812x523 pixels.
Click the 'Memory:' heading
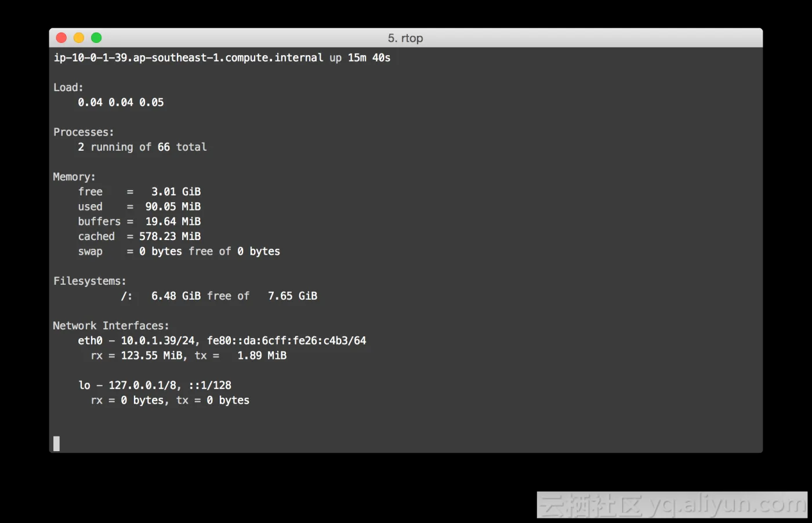click(x=74, y=177)
